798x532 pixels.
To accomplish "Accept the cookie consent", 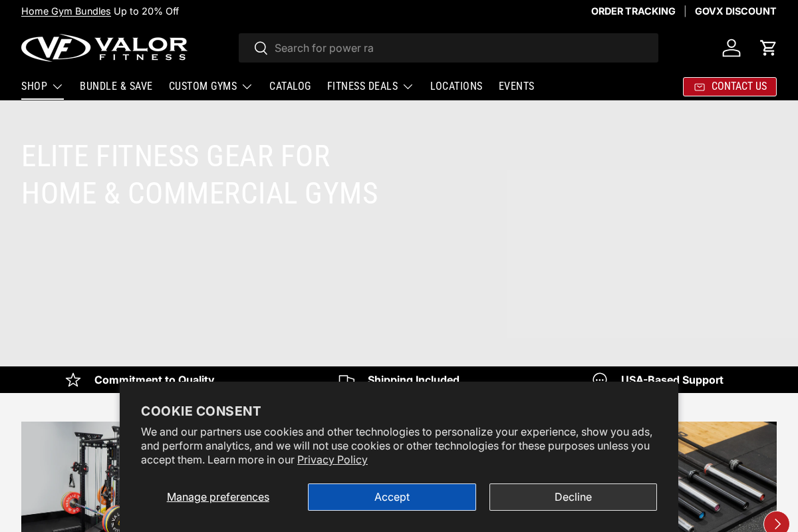I will click(392, 497).
